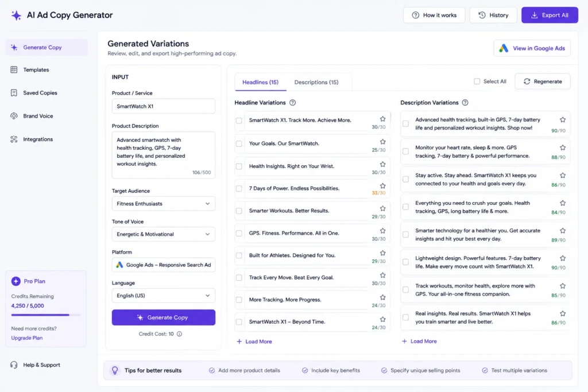Open the Tone of Voice dropdown
This screenshot has width=588, height=392.
point(164,234)
